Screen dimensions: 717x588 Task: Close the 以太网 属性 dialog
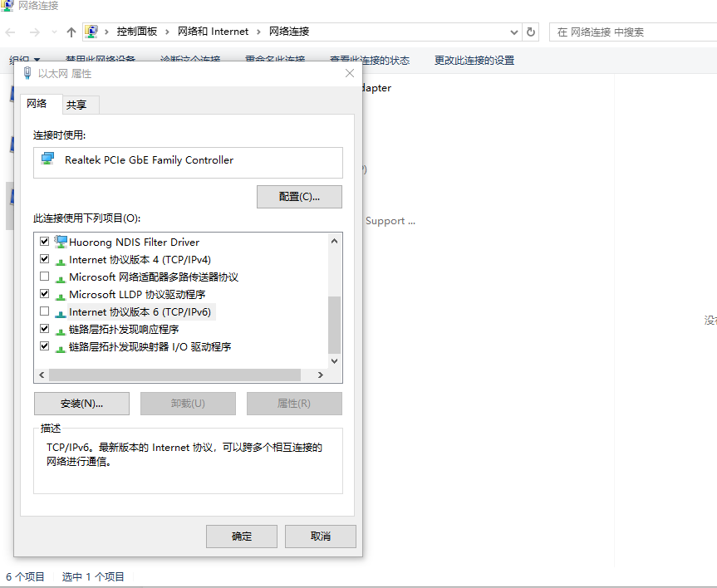point(350,73)
